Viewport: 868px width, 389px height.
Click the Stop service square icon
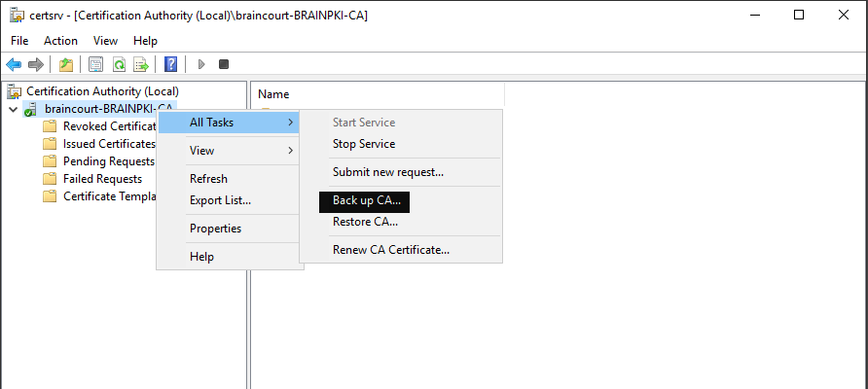tap(224, 65)
